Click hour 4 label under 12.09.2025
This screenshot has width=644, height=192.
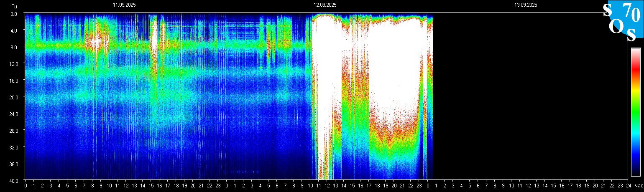click(x=260, y=186)
